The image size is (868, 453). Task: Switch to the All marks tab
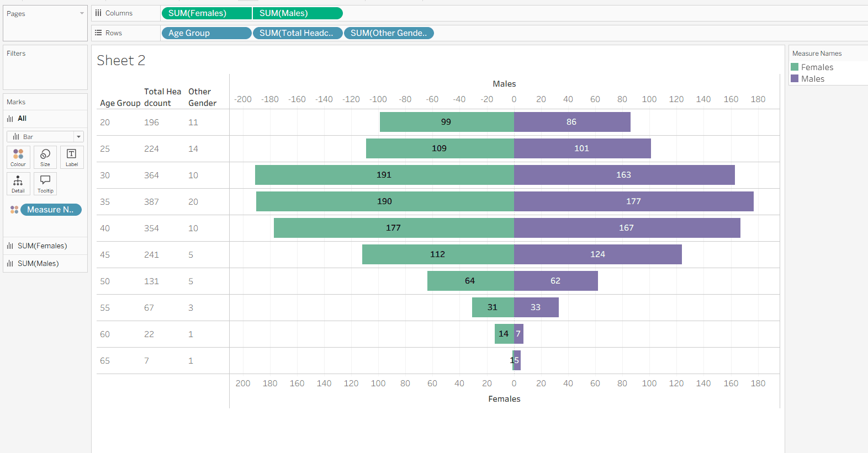point(22,119)
